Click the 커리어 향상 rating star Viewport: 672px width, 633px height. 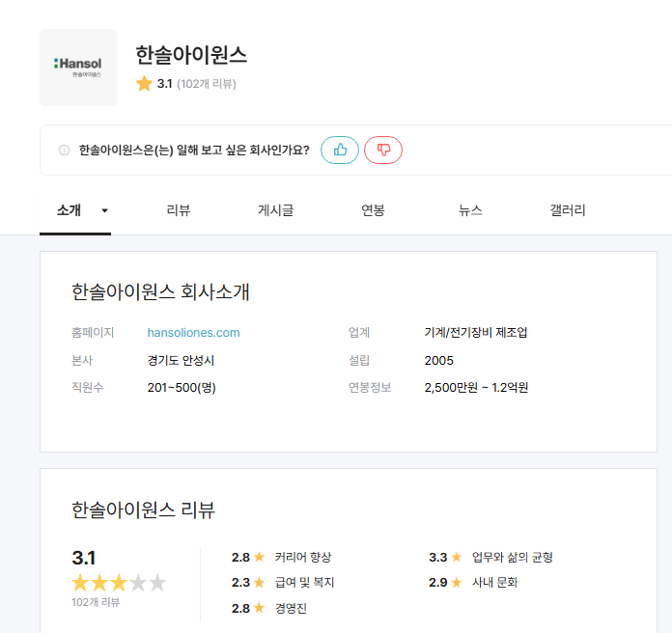click(x=259, y=557)
